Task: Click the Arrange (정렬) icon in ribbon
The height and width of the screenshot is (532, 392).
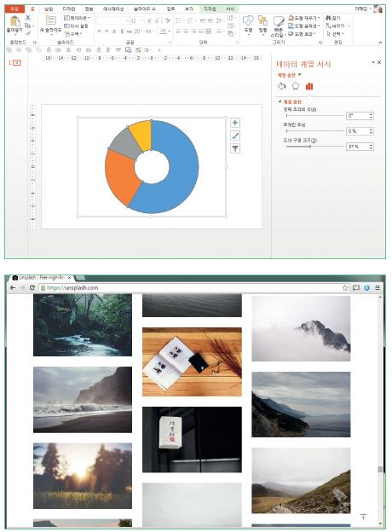Action: point(262,20)
